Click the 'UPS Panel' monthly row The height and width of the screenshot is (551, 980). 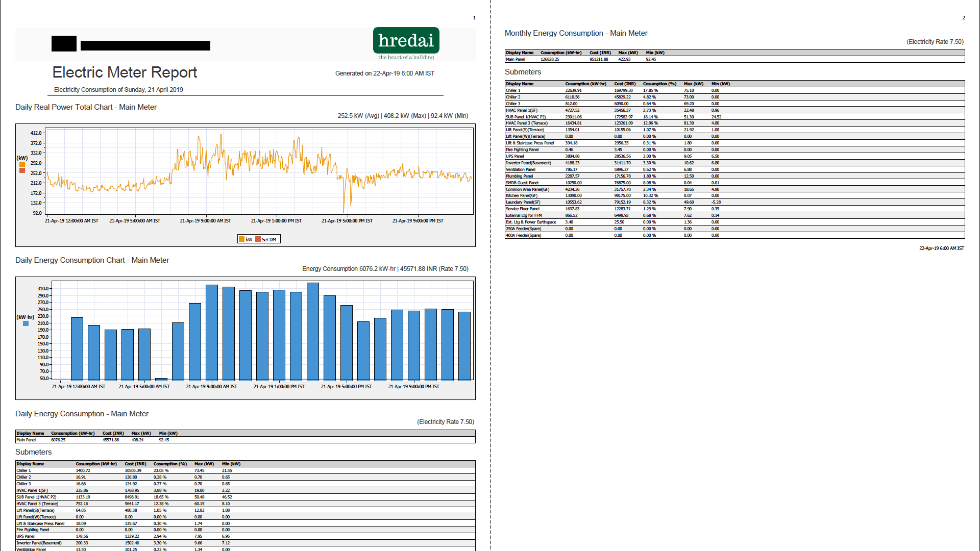(x=735, y=156)
